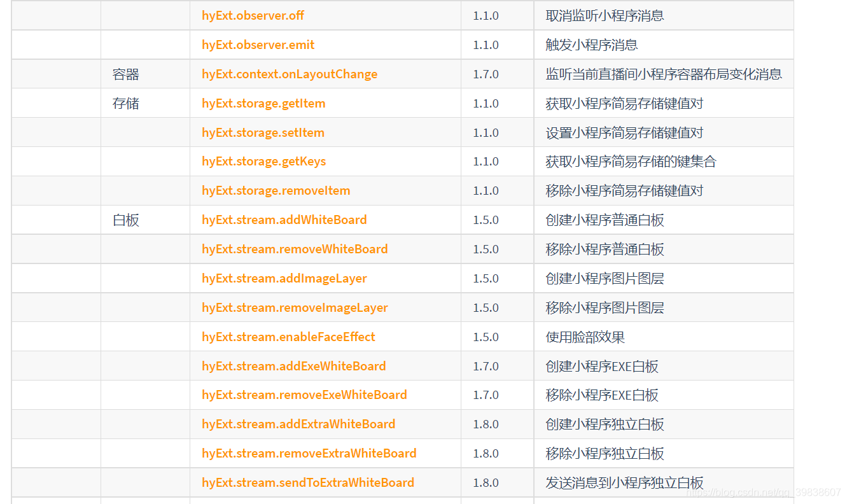Select version 1.5.0 in enableFaceEffect row
The height and width of the screenshot is (504, 847).
(x=486, y=337)
